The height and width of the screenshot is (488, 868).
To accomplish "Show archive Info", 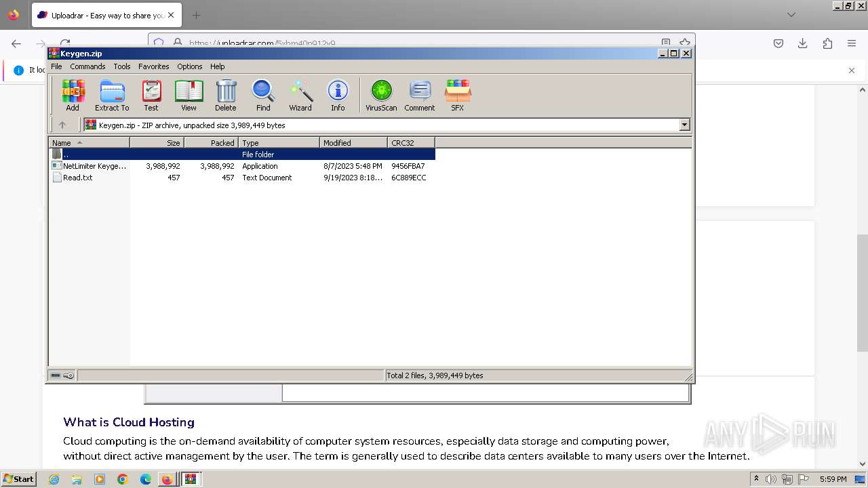I will pos(338,95).
